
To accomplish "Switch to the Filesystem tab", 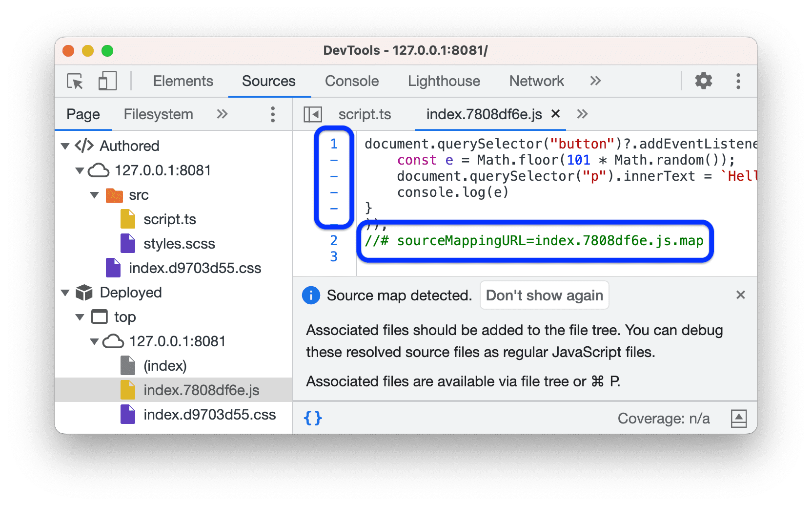I will coord(158,114).
